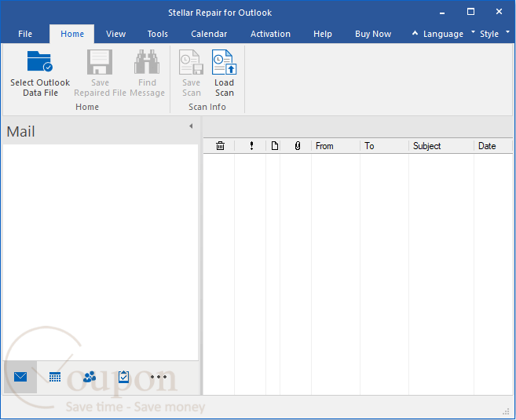The width and height of the screenshot is (516, 420).
Task: Click the Find Message binoculars icon
Action: click(x=147, y=62)
